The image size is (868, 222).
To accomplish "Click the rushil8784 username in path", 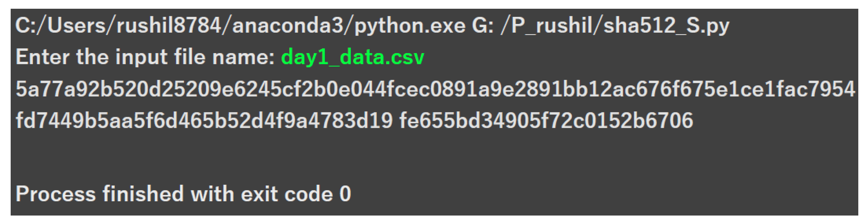I will point(168,26).
